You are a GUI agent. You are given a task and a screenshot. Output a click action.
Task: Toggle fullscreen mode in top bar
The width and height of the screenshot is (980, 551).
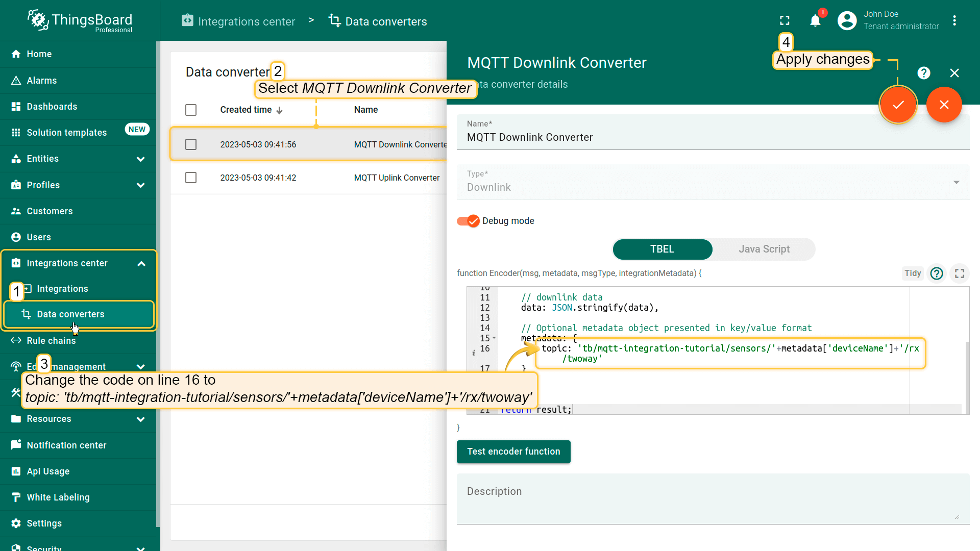click(x=785, y=21)
